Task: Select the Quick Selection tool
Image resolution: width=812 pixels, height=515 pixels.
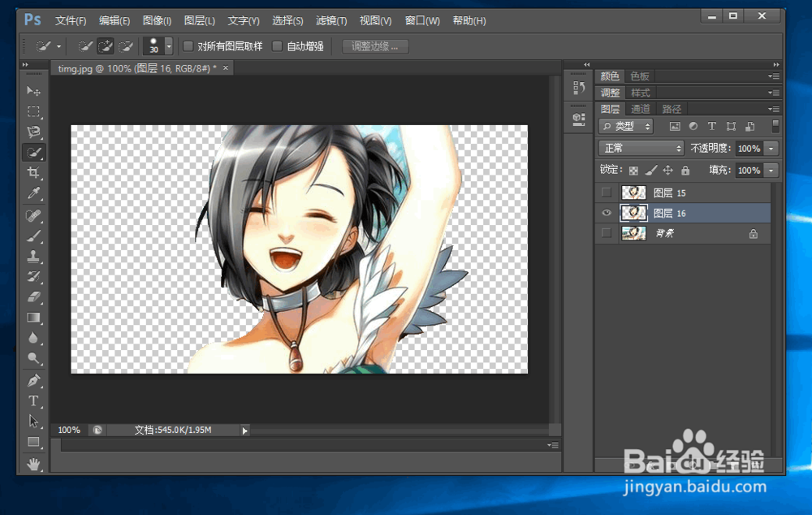Action: click(33, 153)
